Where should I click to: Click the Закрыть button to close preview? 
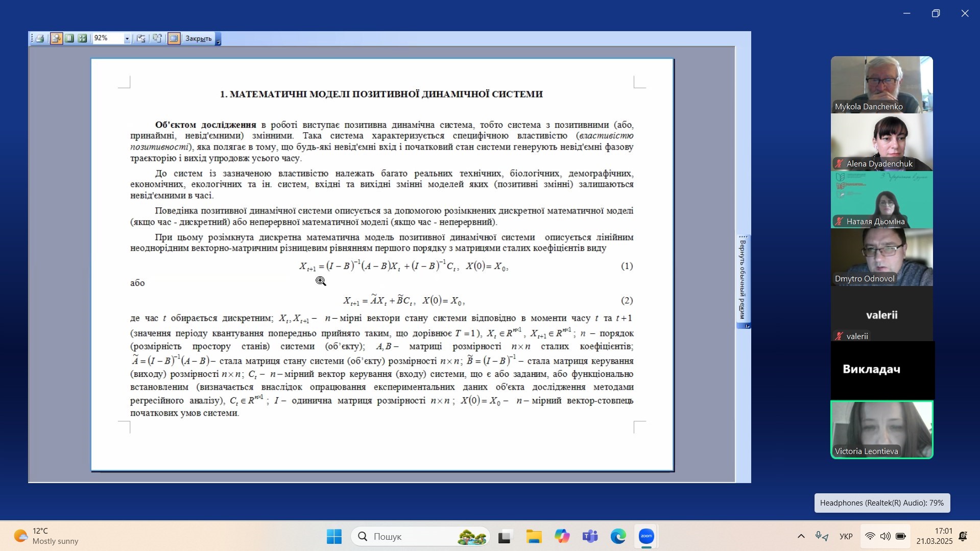(x=198, y=38)
